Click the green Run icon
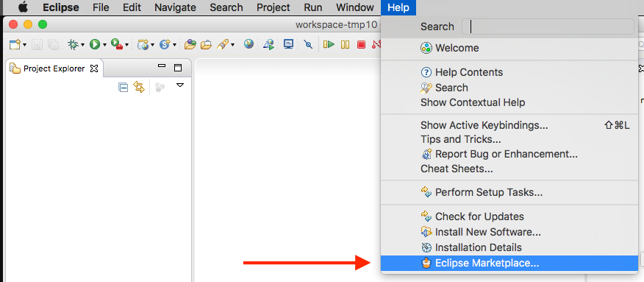This screenshot has width=644, height=282. 95,44
